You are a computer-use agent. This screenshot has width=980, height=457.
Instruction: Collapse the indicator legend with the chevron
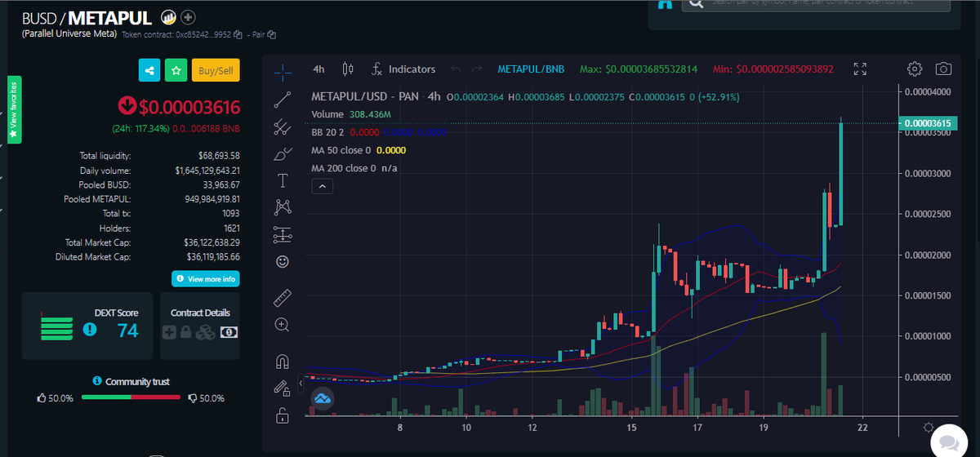click(323, 187)
